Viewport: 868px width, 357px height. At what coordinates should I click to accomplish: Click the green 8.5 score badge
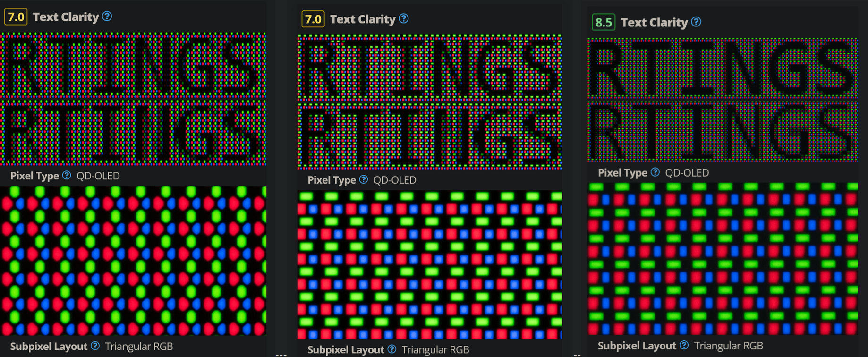603,22
